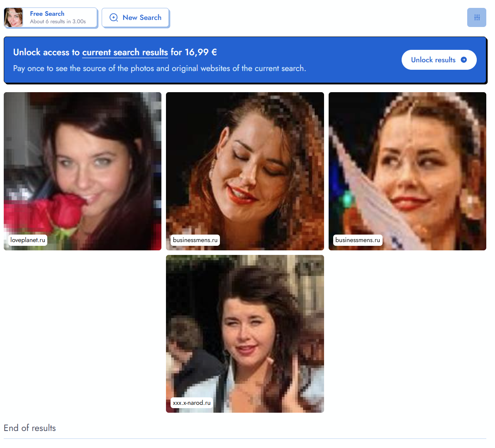The image size is (495, 448).
Task: Click the 'Free Search' title text
Action: (47, 14)
